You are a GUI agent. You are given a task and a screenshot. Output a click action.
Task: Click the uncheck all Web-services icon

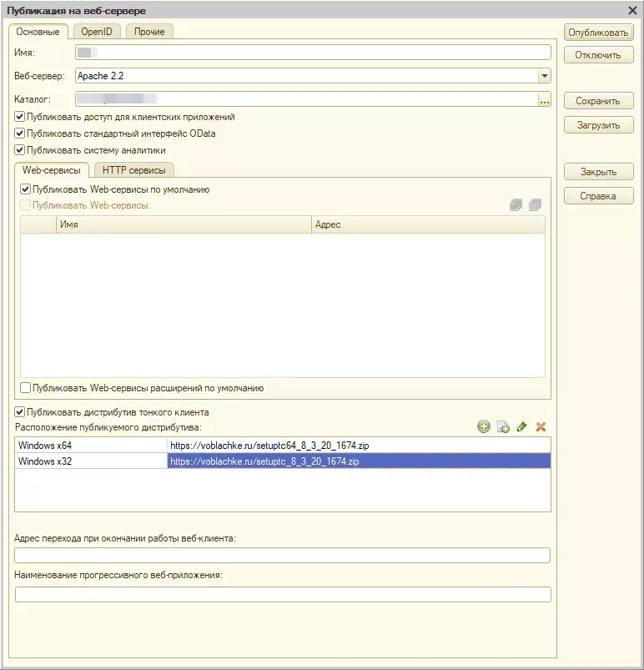[x=536, y=204]
